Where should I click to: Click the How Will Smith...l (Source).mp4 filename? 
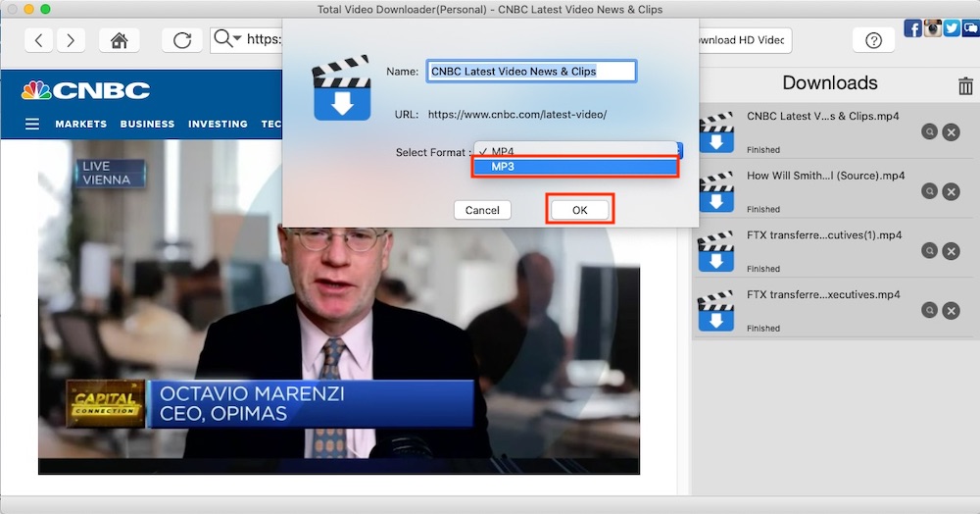825,175
